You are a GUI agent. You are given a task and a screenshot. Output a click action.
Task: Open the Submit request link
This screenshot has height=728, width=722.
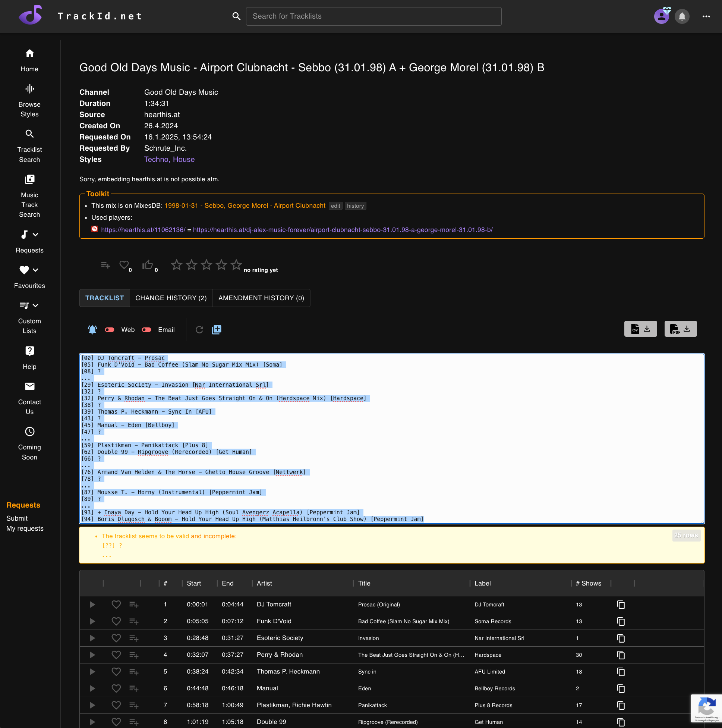tap(17, 518)
